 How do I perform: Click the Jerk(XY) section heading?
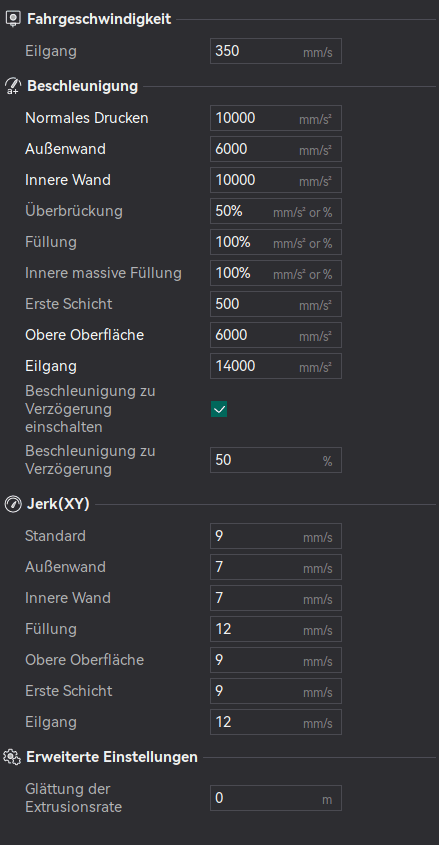pos(58,504)
